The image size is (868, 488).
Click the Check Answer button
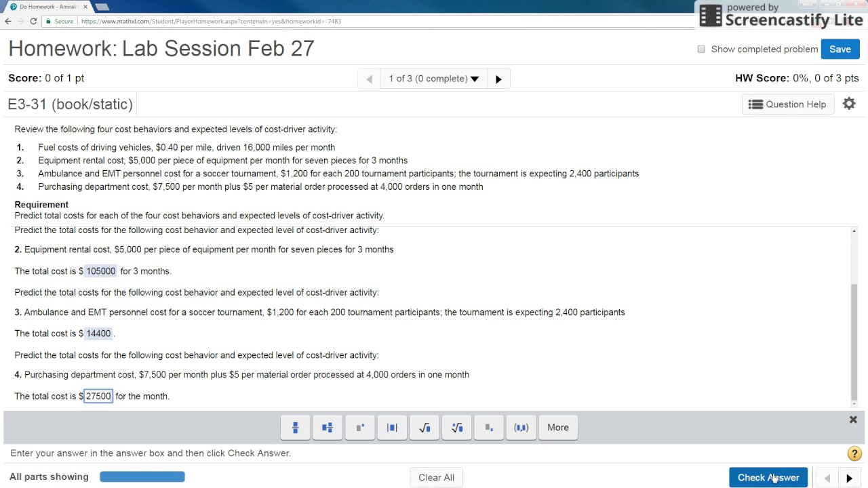pos(768,477)
